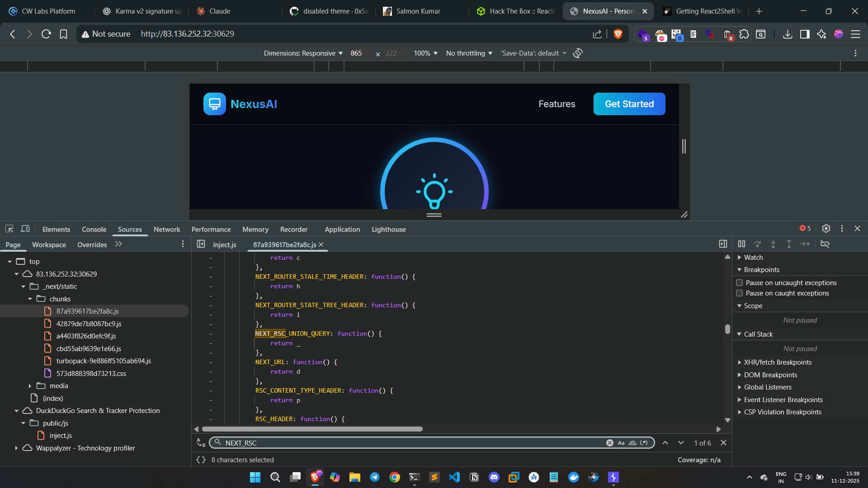Enable Pause on uncaught exceptions
This screenshot has height=488, width=868.
click(x=740, y=283)
